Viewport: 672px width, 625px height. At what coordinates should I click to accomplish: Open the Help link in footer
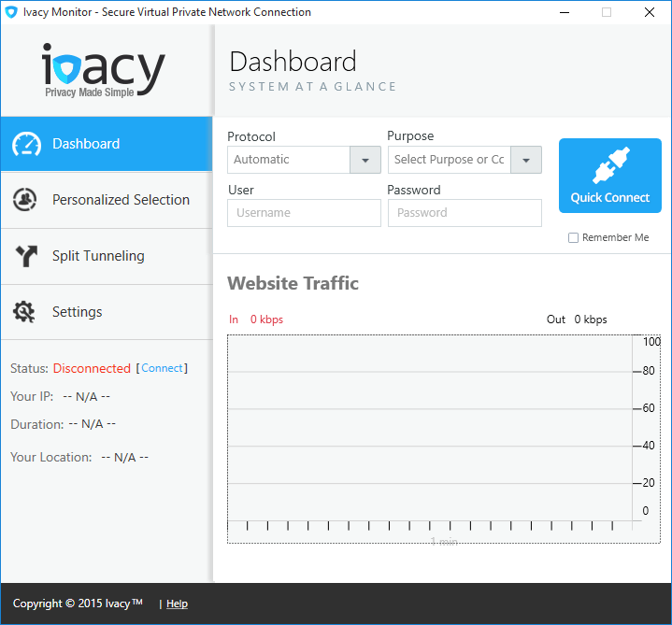click(x=177, y=604)
